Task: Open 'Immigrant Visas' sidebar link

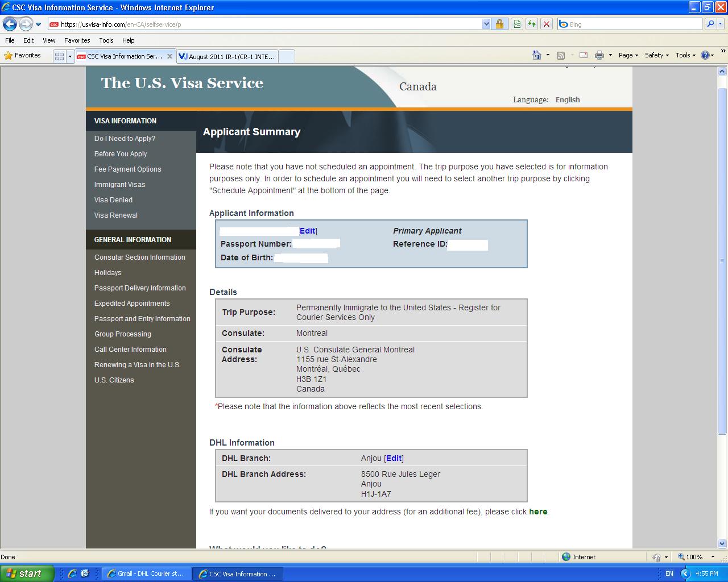Action: pos(119,185)
